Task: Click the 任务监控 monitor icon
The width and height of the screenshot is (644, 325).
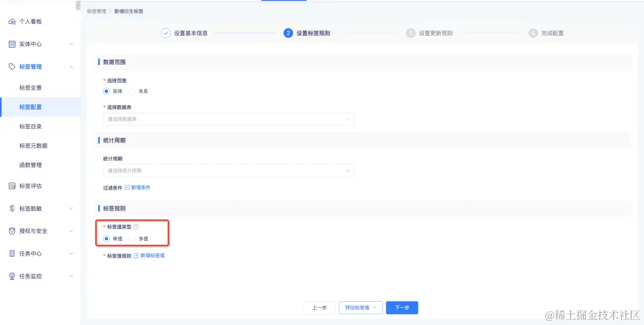Action: [12, 276]
